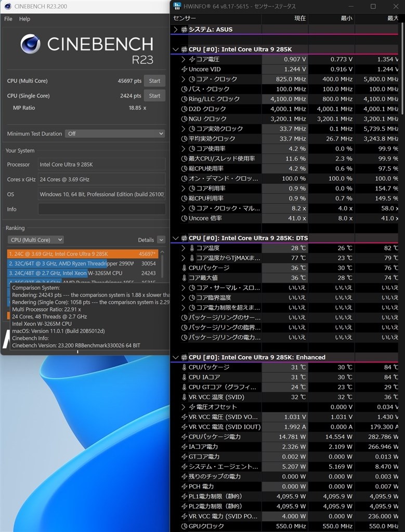This screenshot has width=405, height=532.
Task: Click the clock icon next to 総CPU使用率
Action: (x=185, y=168)
